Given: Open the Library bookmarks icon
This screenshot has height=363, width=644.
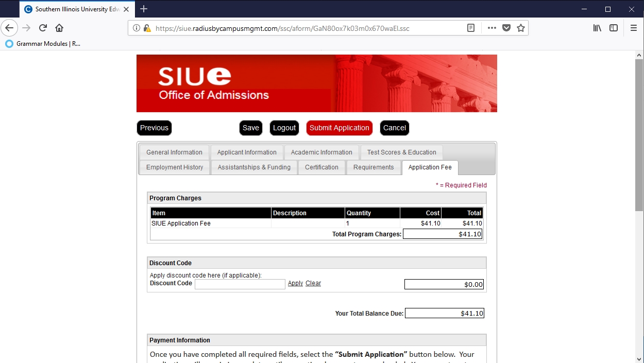Looking at the screenshot, I should pyautogui.click(x=597, y=28).
